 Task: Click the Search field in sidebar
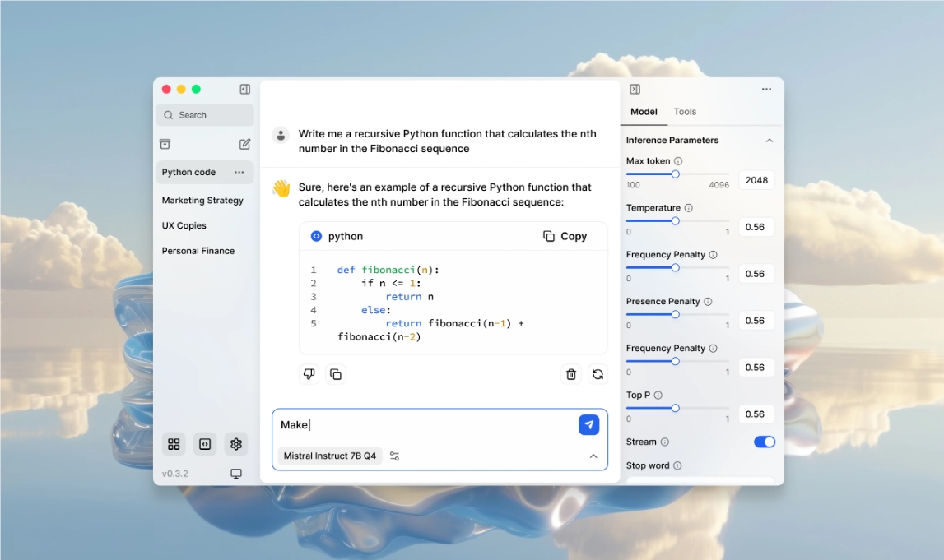pyautogui.click(x=205, y=115)
